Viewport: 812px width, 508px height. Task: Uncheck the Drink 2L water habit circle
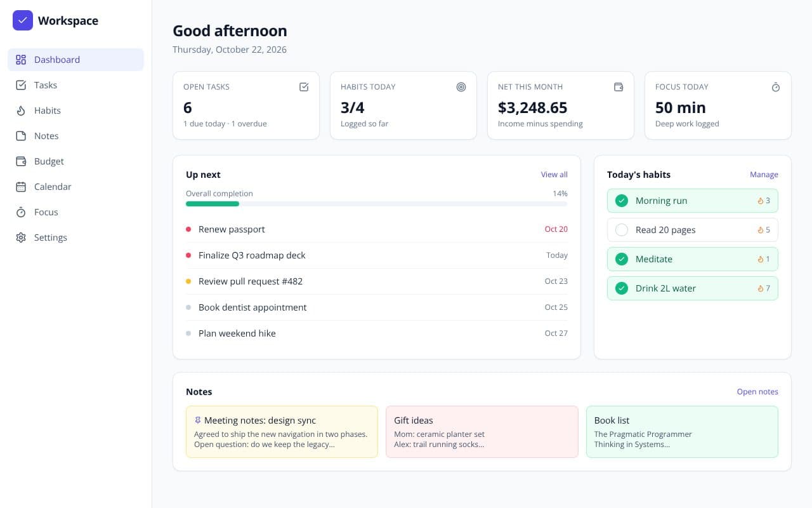point(622,288)
